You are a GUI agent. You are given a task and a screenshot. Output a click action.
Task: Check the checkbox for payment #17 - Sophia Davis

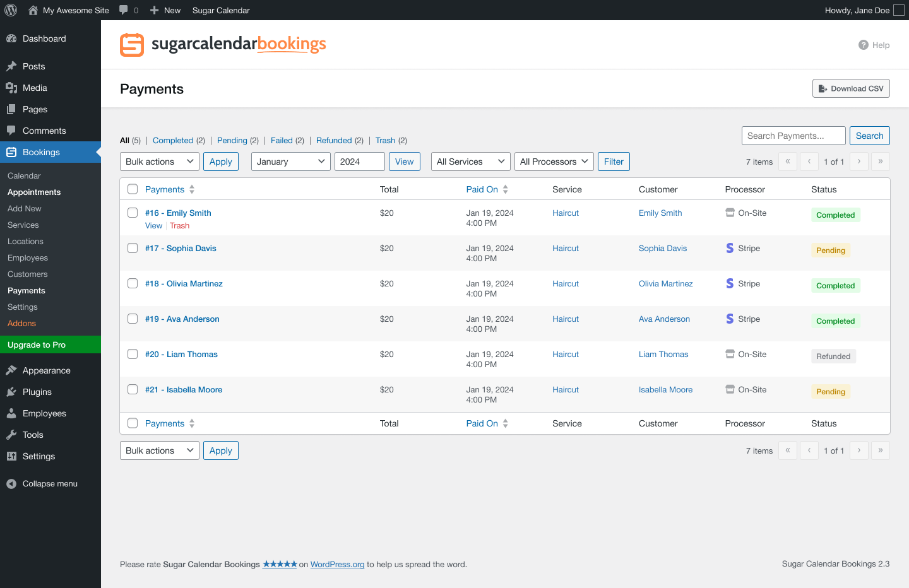pos(132,248)
